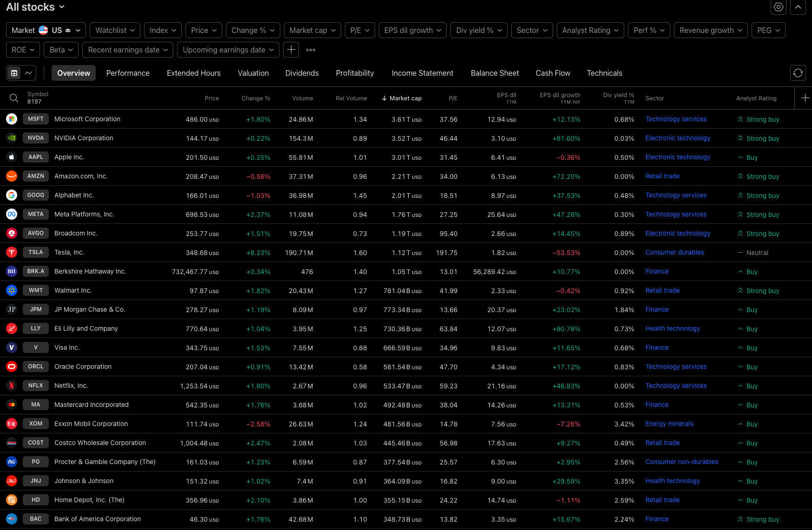Sort by Analyst Rating column header
This screenshot has width=812, height=530.
pos(756,98)
